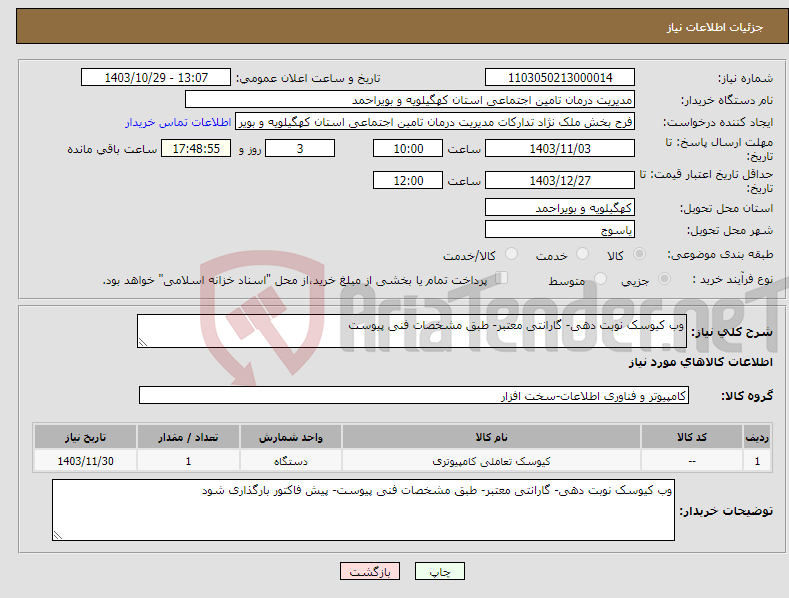Viewport: 789px width, 598px height.
Task: Click the تعداد / مقدار column header
Action: 188,437
